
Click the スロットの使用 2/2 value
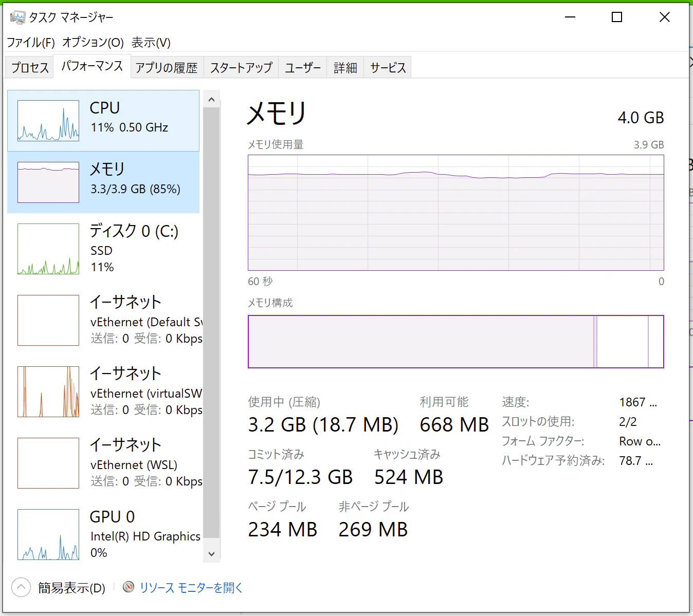[628, 422]
